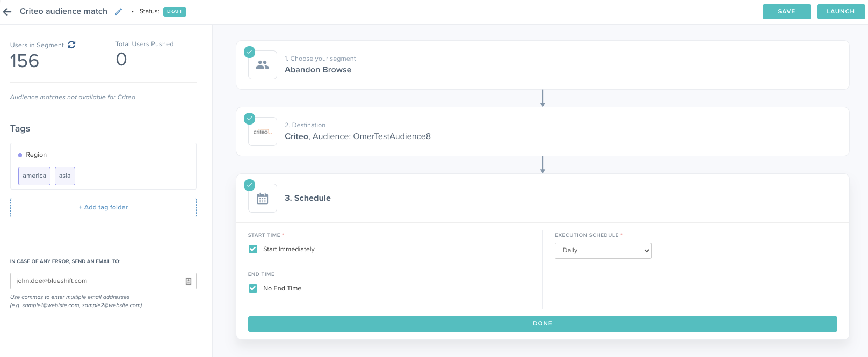Click the step 2 completed checkmark badge
The width and height of the screenshot is (868, 357).
(250, 119)
